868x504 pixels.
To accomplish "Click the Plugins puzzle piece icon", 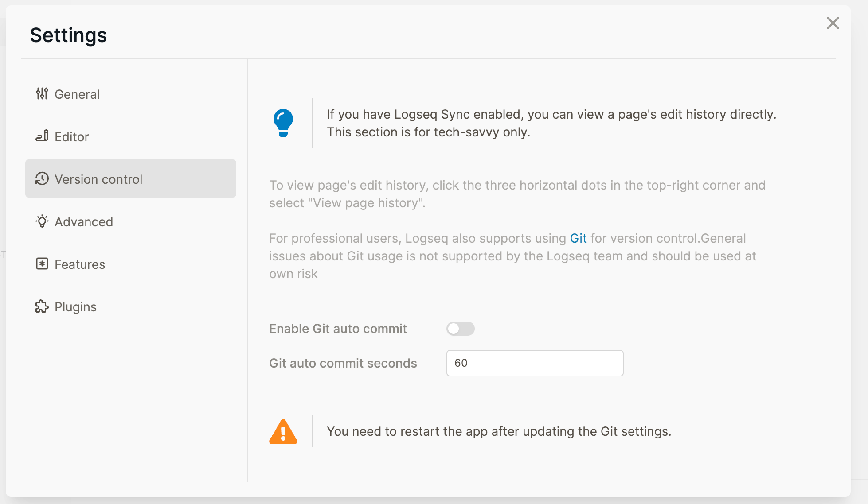I will (x=42, y=306).
